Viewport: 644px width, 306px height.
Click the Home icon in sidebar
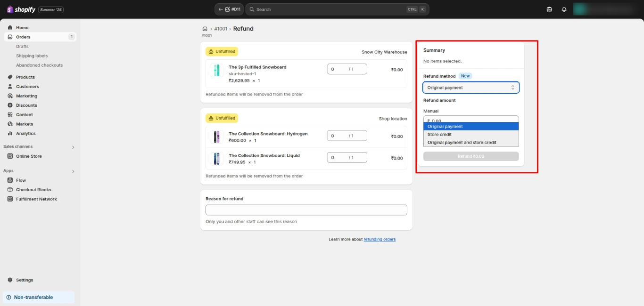(10, 28)
